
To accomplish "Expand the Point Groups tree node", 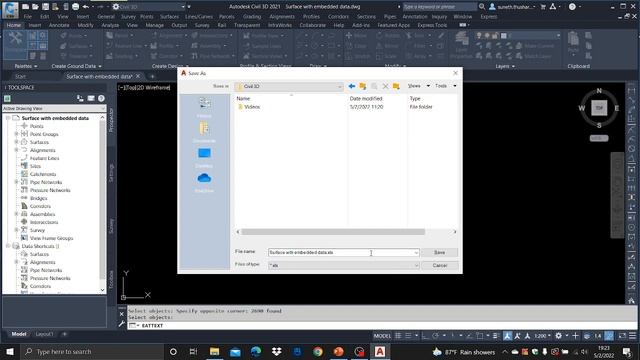I will pyautogui.click(x=16, y=134).
